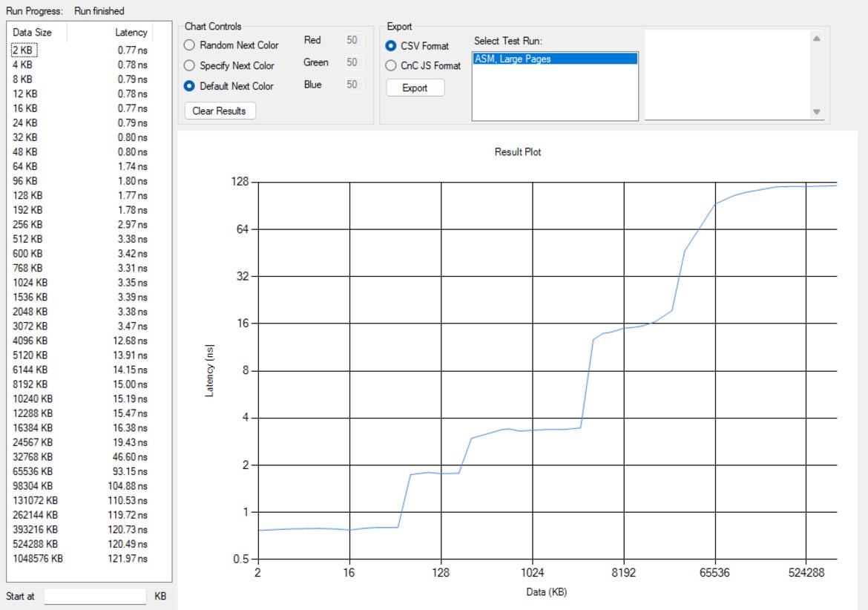
Task: Select the 262144 KB row
Action: [x=80, y=515]
